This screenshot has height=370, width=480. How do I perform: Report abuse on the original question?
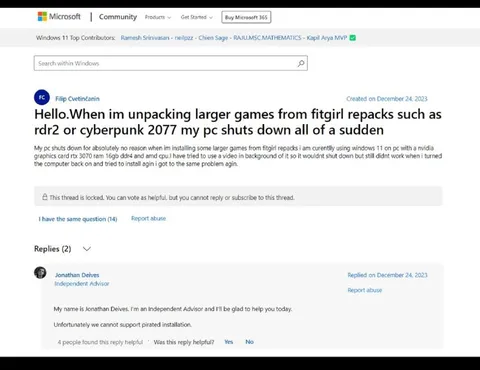[148, 218]
